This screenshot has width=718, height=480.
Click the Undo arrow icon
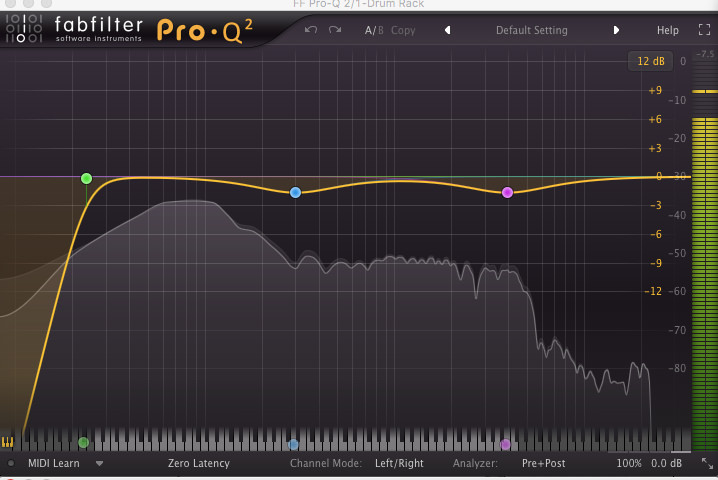click(311, 30)
